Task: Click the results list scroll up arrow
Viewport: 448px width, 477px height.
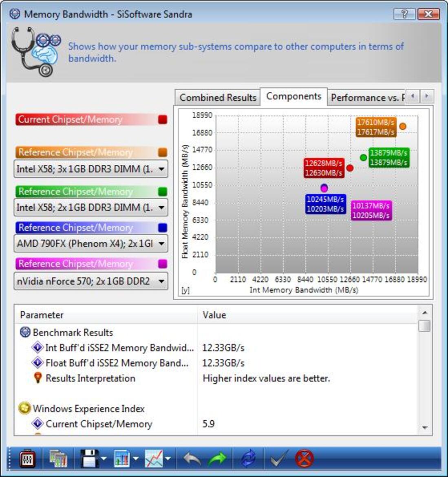Action: [425, 312]
